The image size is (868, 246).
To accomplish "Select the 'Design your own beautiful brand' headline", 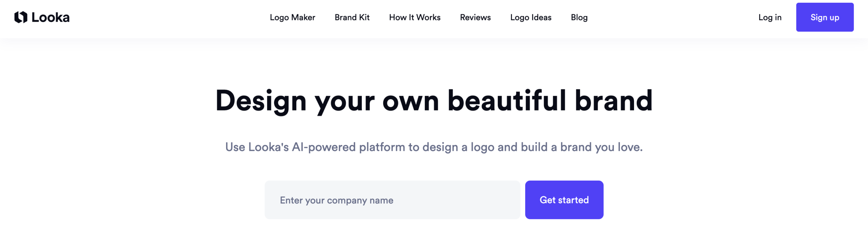I will click(434, 101).
